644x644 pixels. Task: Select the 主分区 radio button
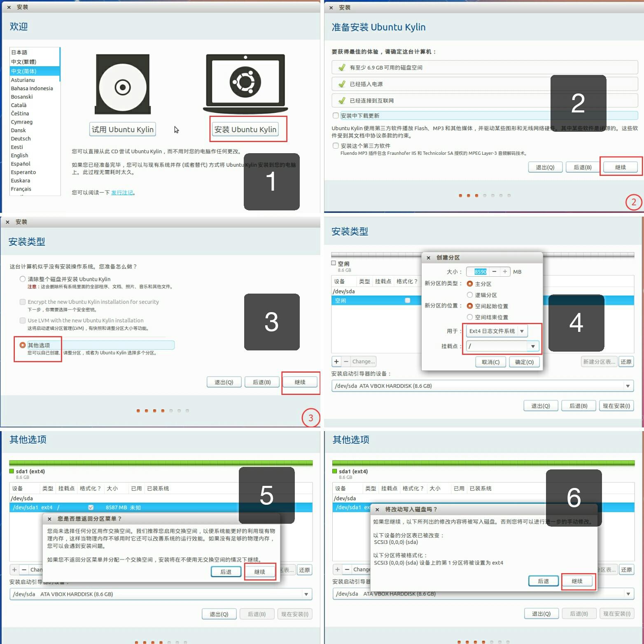click(470, 284)
